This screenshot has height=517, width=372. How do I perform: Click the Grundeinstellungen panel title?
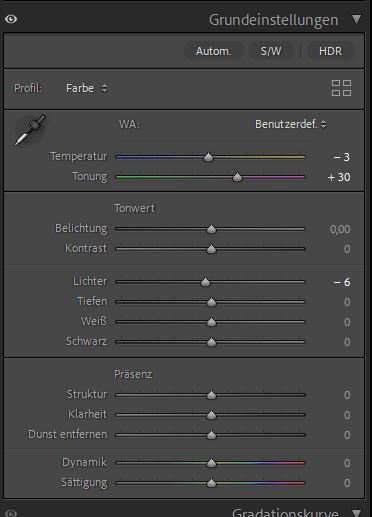pos(274,20)
